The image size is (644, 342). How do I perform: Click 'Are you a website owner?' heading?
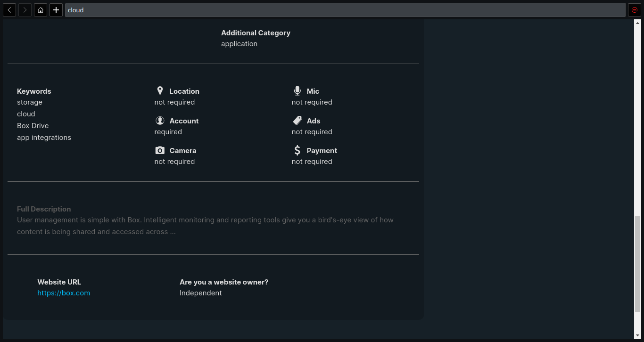224,282
